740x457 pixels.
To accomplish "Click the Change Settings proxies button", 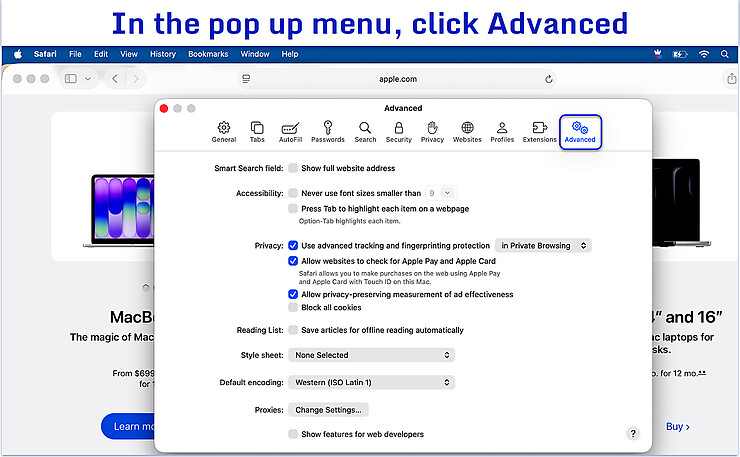I will (x=328, y=410).
